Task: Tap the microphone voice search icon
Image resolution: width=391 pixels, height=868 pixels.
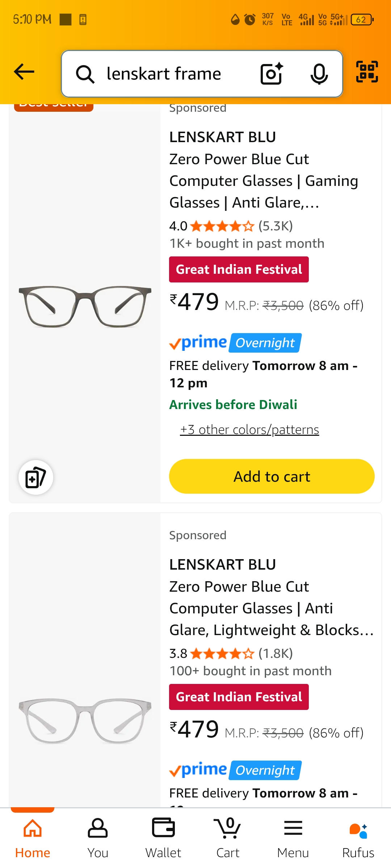Action: point(319,74)
